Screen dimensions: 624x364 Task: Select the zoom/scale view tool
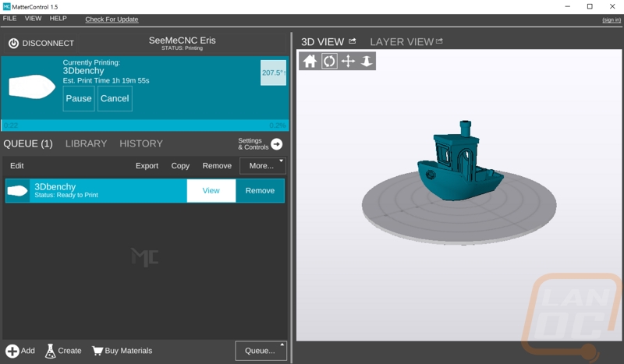pyautogui.click(x=367, y=62)
